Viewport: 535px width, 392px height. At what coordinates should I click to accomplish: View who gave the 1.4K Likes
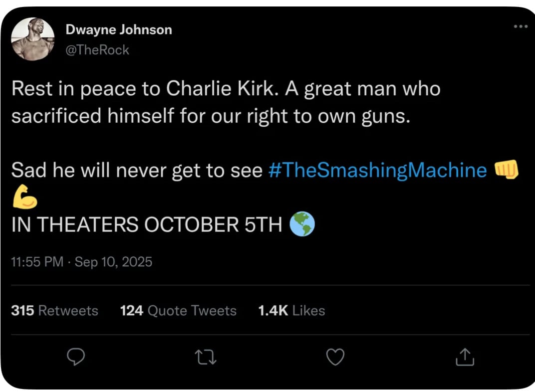tap(291, 311)
